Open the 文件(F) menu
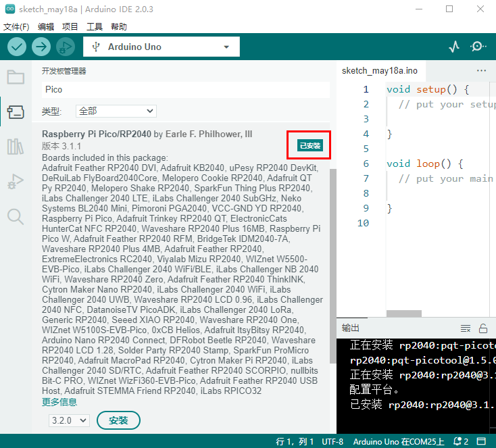Screen dimensions: 496x448 pos(16,26)
